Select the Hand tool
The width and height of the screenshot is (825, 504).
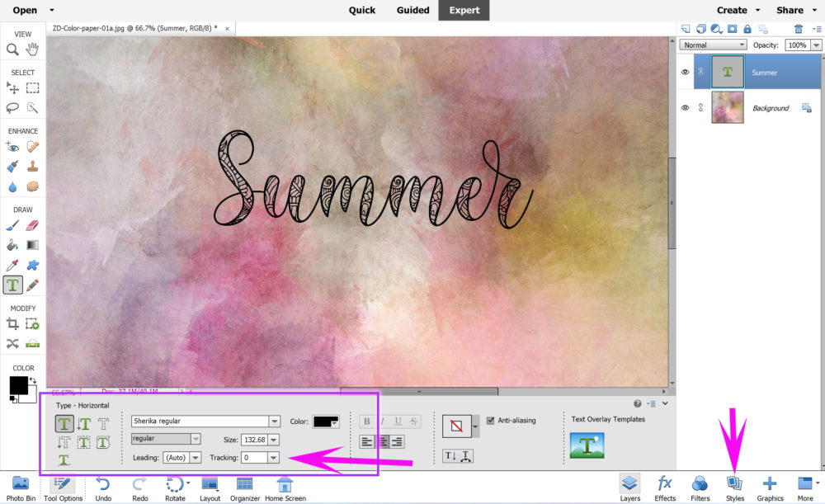33,49
